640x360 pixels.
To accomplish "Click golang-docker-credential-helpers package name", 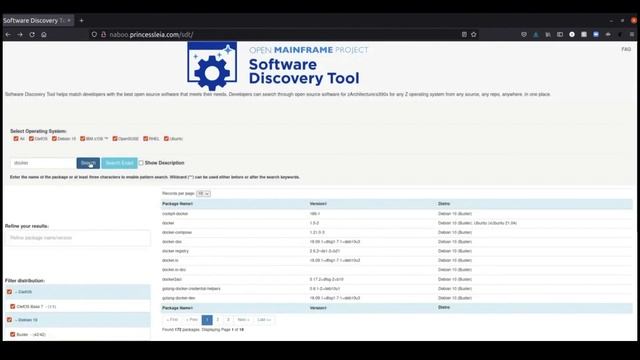I will click(x=191, y=289).
